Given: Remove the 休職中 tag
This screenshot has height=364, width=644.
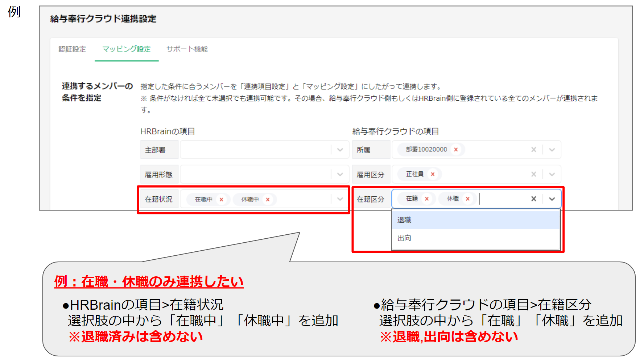Looking at the screenshot, I should (268, 200).
